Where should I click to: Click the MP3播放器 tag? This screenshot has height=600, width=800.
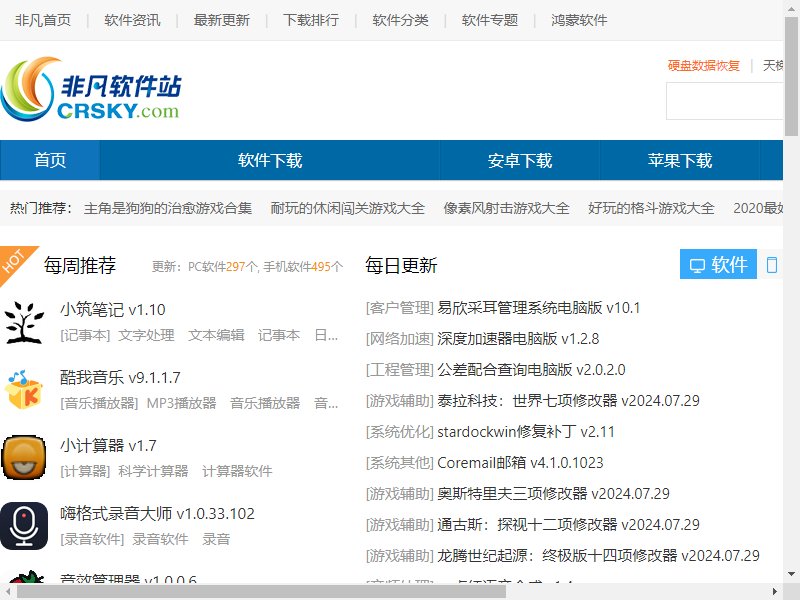click(182, 403)
